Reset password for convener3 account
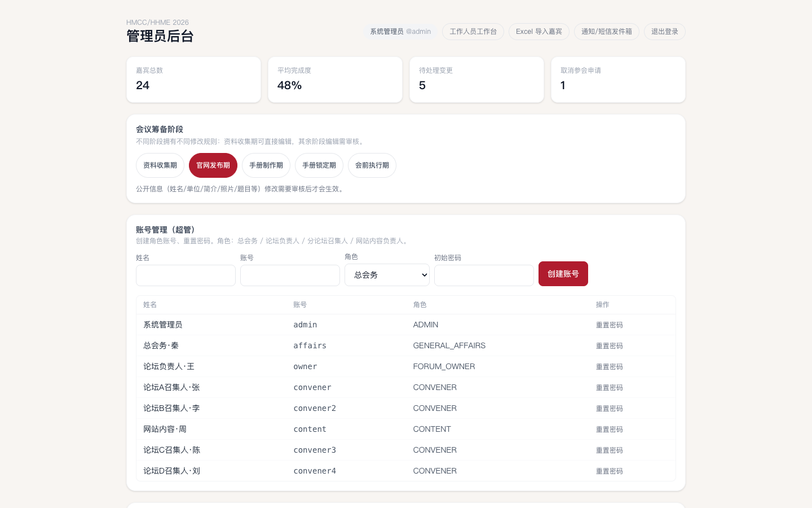 (x=609, y=450)
